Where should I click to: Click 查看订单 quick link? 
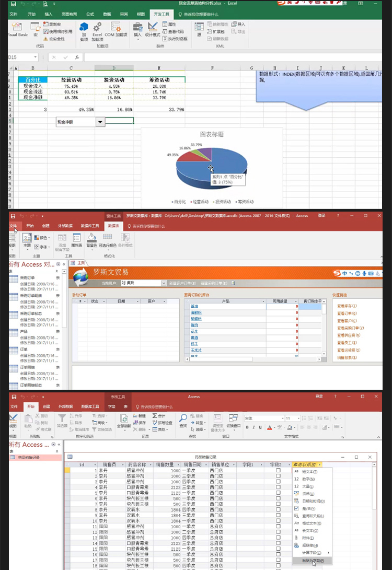[347, 313]
